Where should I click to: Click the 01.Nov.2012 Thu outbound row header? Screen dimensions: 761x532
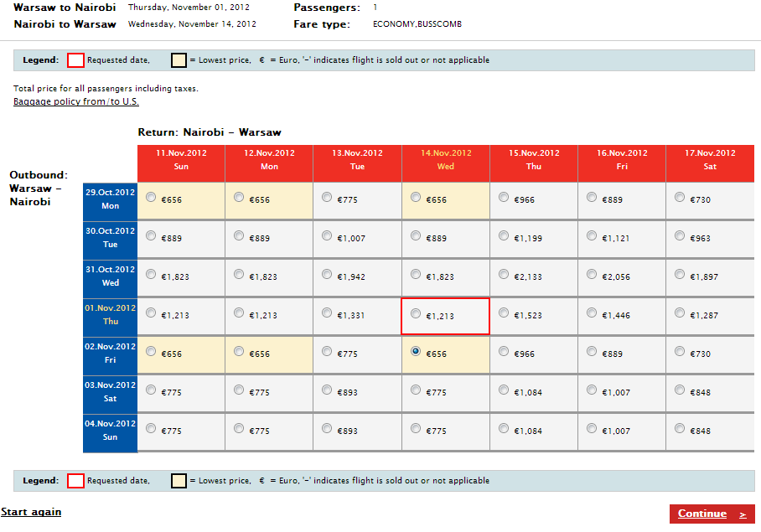[x=110, y=316]
